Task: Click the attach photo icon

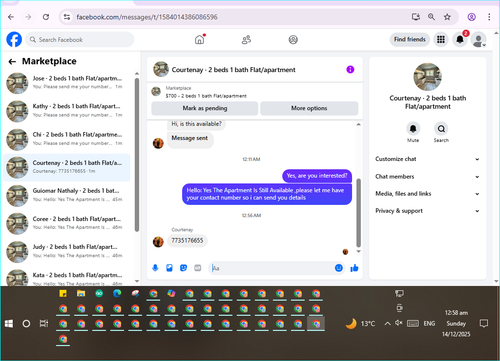Action: pos(169,268)
